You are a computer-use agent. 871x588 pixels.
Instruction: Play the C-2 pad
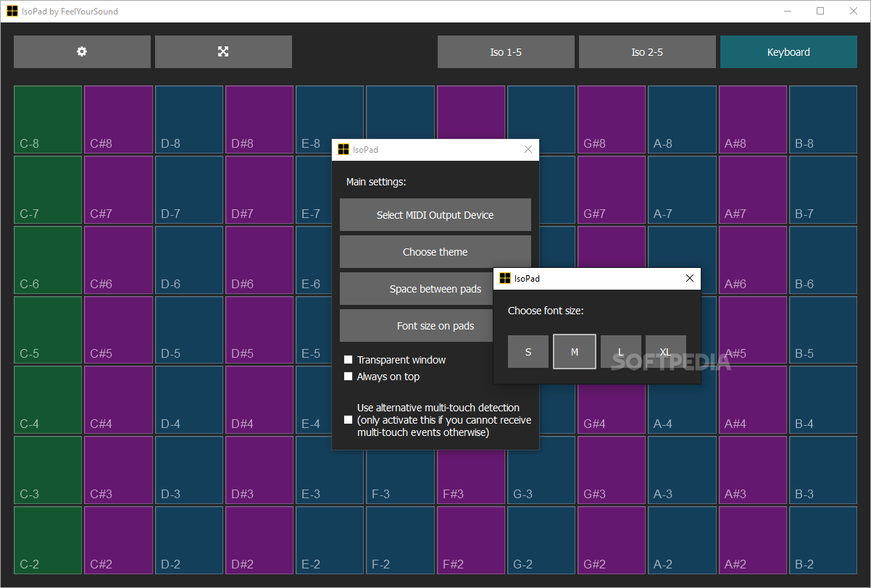tap(48, 541)
